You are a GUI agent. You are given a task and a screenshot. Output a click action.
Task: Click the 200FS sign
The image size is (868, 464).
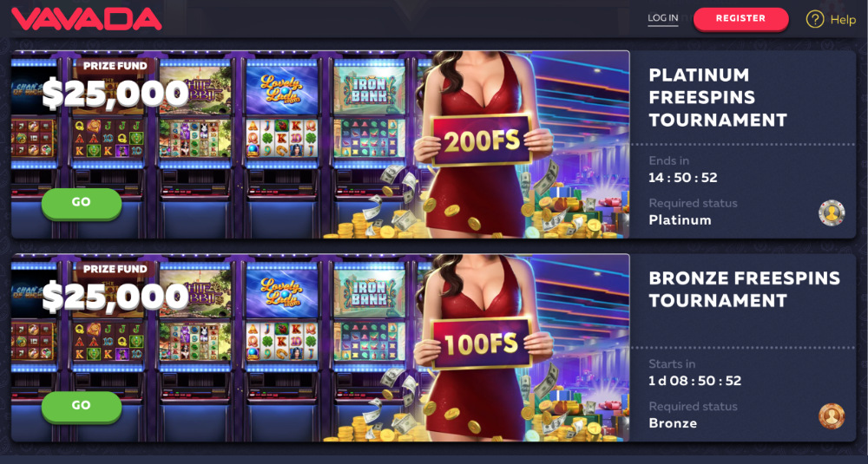482,141
